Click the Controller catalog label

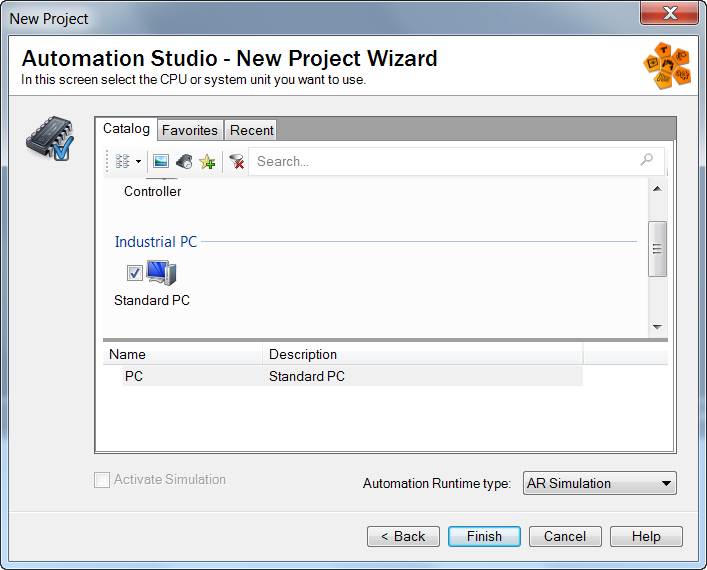152,191
